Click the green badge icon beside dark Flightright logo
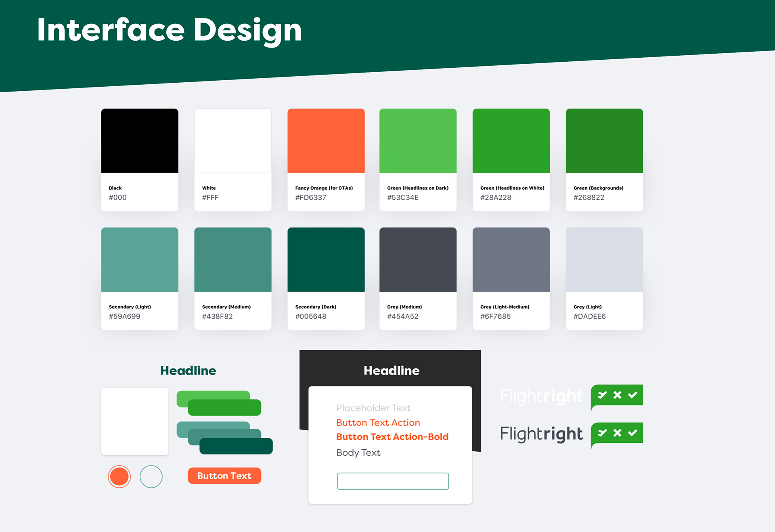 pos(616,434)
